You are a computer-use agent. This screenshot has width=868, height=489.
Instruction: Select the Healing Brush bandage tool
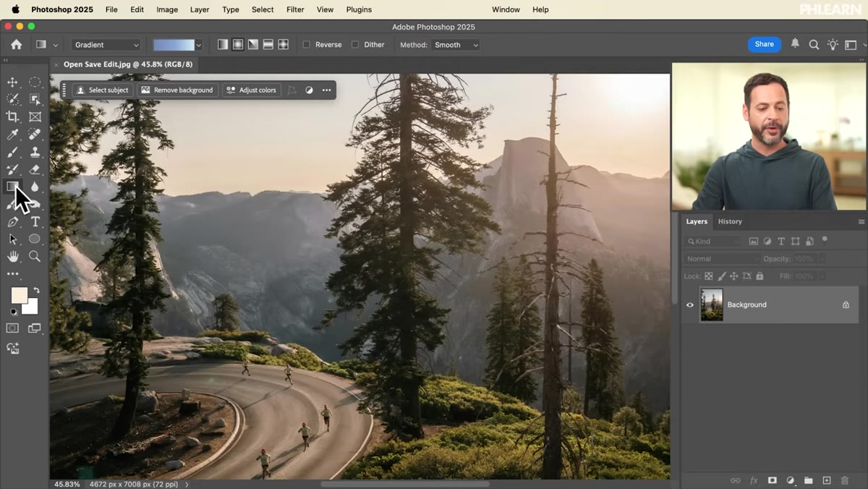35,135
